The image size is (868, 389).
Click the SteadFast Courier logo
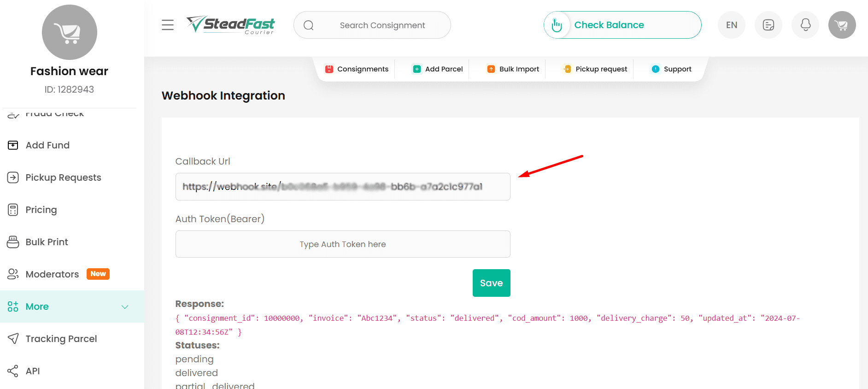pyautogui.click(x=230, y=25)
